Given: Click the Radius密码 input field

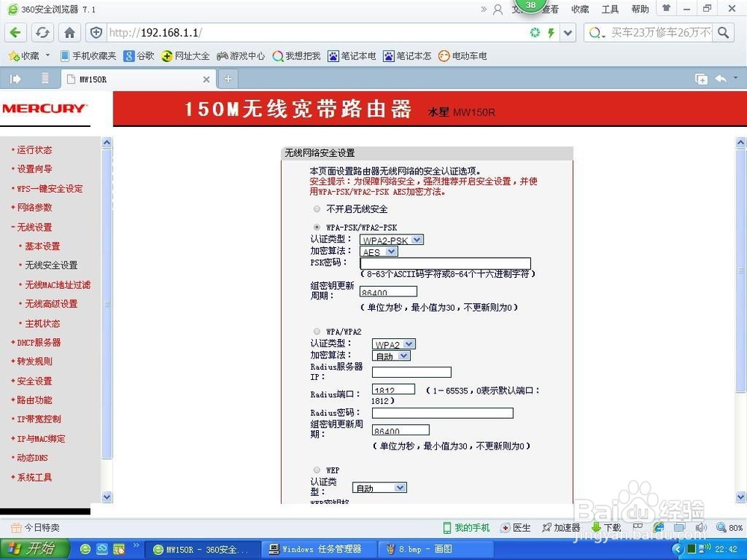Looking at the screenshot, I should coord(442,413).
